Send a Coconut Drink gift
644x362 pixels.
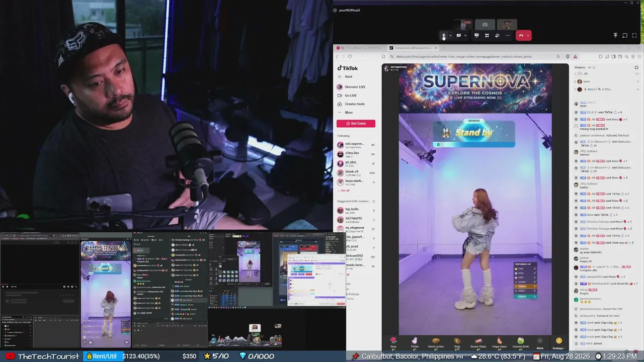click(x=520, y=343)
